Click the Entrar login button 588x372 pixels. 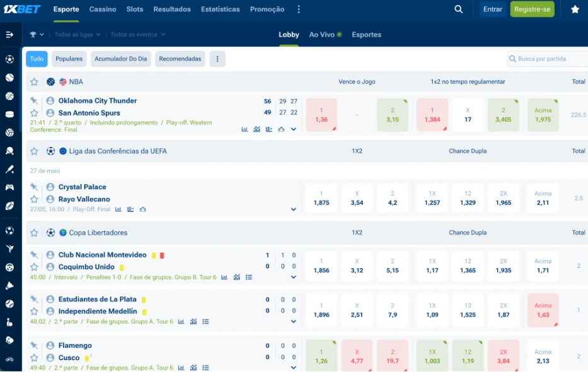pos(492,9)
